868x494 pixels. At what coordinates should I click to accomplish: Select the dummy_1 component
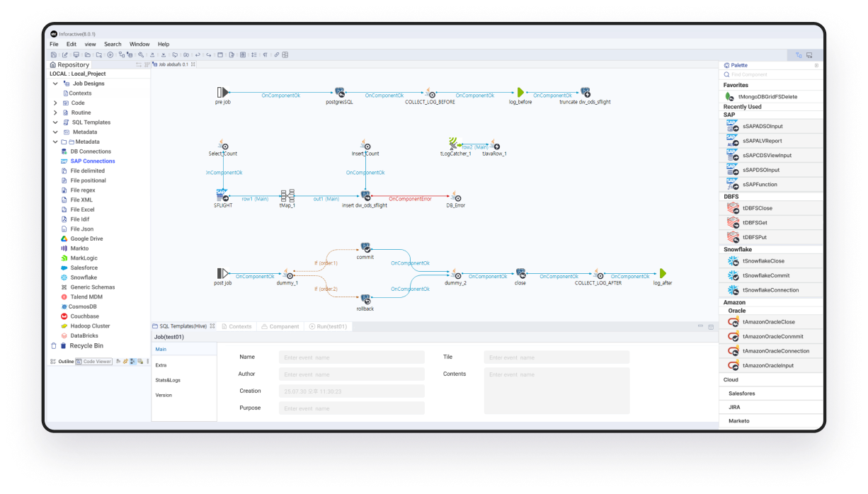point(287,275)
